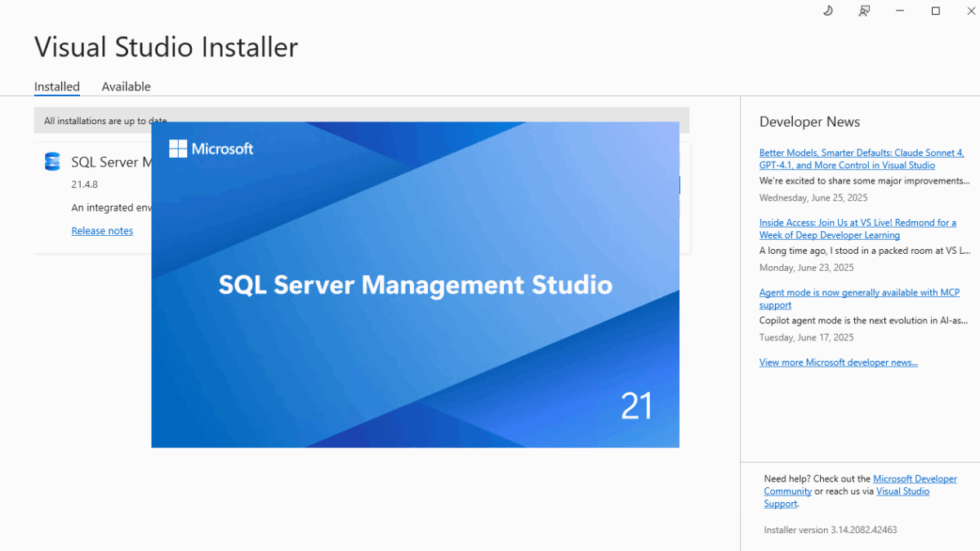Click the SQL Server Management Studio product icon
This screenshot has width=980, height=551.
52,162
